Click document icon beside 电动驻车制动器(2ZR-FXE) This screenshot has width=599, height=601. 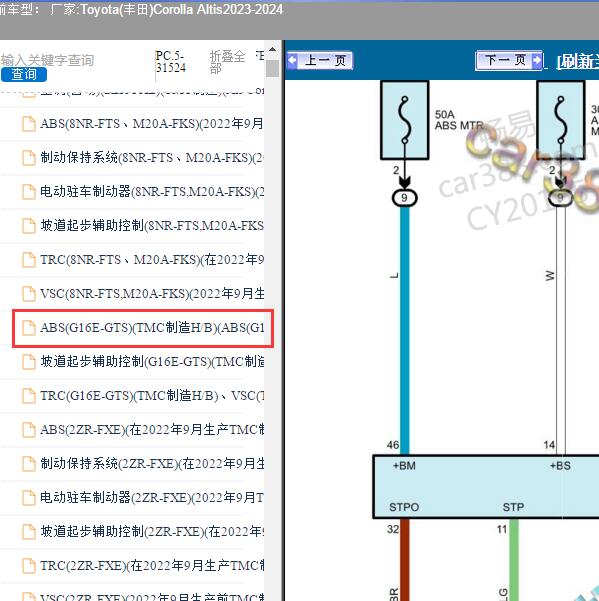pyautogui.click(x=29, y=498)
